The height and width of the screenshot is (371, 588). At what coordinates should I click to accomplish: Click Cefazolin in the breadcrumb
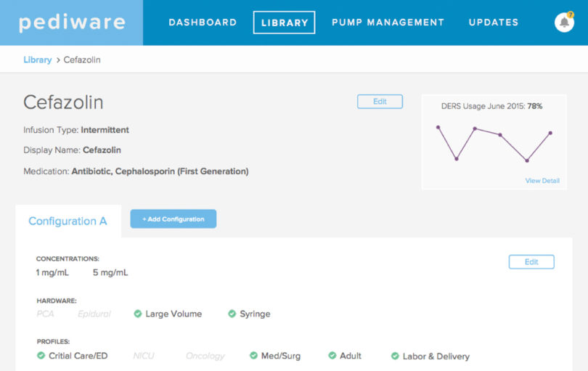pos(82,60)
